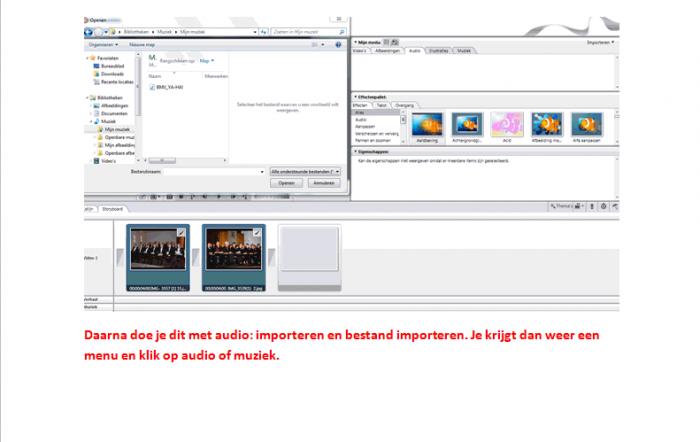The image size is (700, 442).
Task: Focus the Zoeken in Mijn muziek search field
Action: click(308, 32)
